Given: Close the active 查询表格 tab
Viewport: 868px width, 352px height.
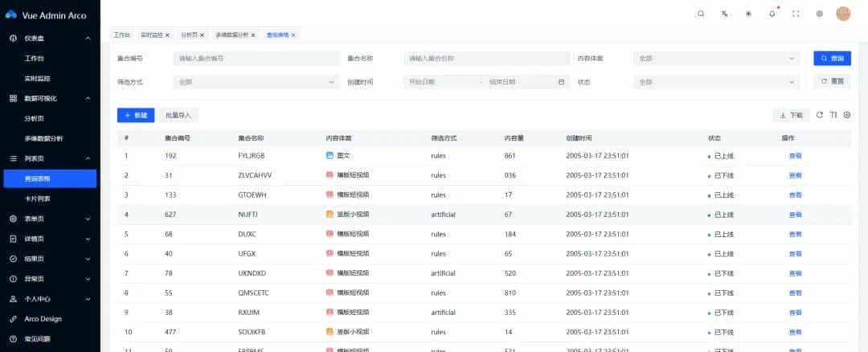Looking at the screenshot, I should point(293,35).
